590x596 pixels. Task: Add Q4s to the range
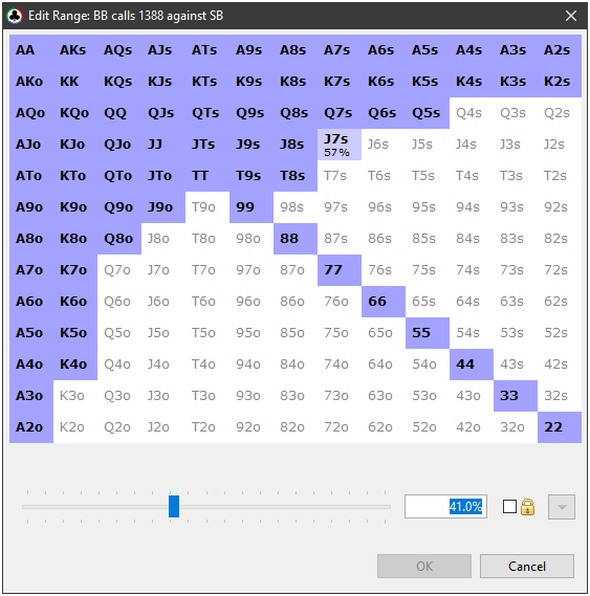[x=471, y=113]
